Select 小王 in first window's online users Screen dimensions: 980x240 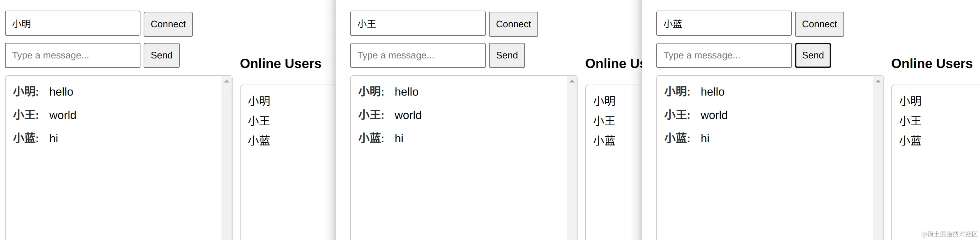pos(259,121)
